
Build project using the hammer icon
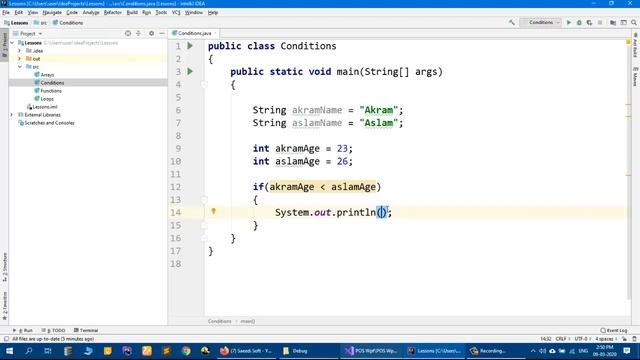[511, 22]
